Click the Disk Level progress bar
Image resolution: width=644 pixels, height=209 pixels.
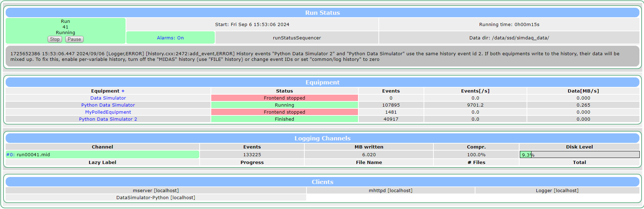click(x=579, y=154)
